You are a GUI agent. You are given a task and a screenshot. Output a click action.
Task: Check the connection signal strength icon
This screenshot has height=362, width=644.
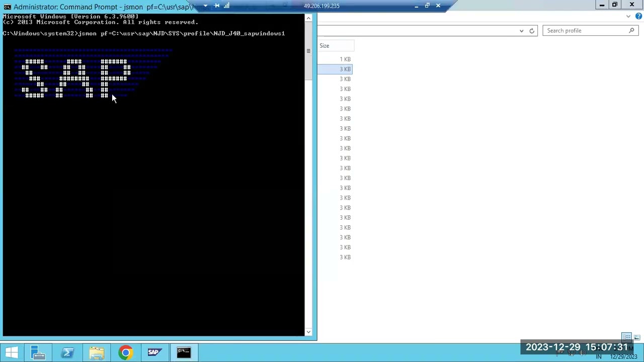pos(226,6)
